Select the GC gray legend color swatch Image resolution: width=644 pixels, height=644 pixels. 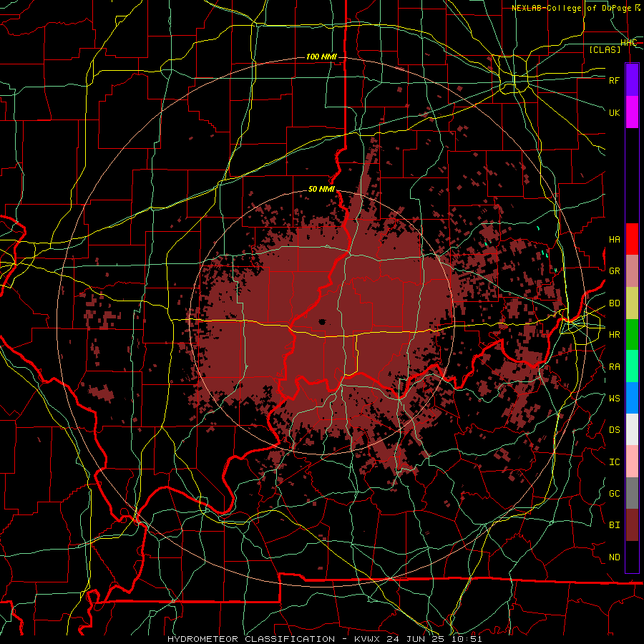[x=632, y=494]
